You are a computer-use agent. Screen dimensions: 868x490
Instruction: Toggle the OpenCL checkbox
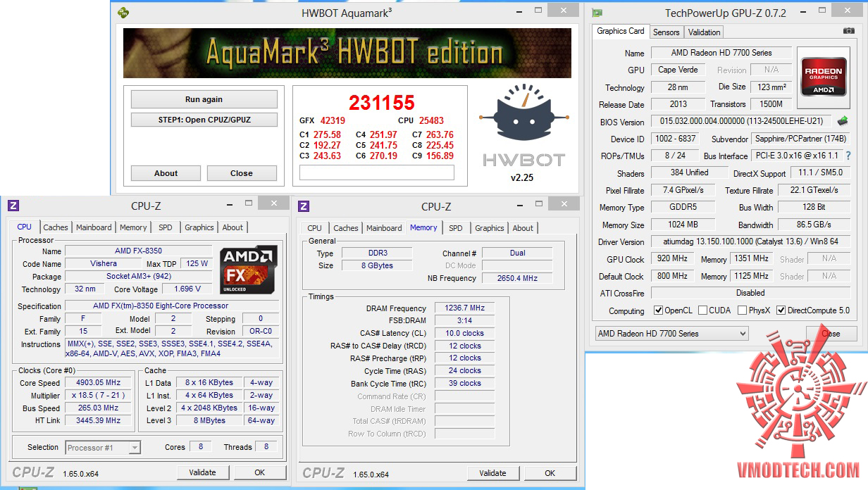click(x=658, y=310)
